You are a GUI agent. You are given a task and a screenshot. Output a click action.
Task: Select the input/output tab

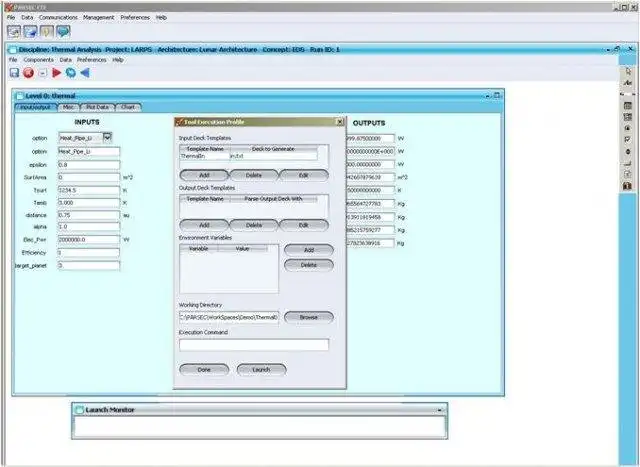click(36, 107)
